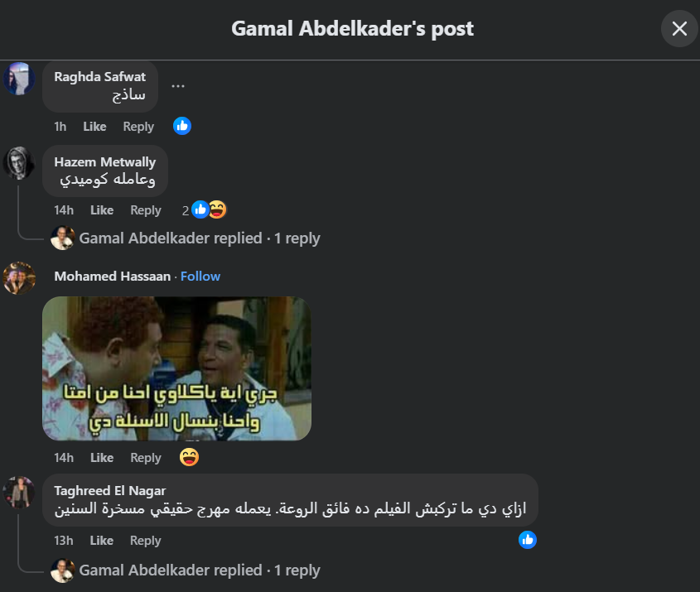Reply to Mohamed Hassaan's comment
Viewport: 700px width, 592px height.
coord(146,458)
